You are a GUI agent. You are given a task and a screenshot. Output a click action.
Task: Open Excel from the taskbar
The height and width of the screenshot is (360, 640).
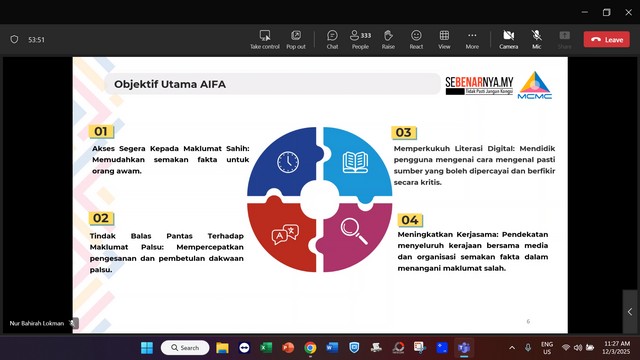(x=266, y=348)
